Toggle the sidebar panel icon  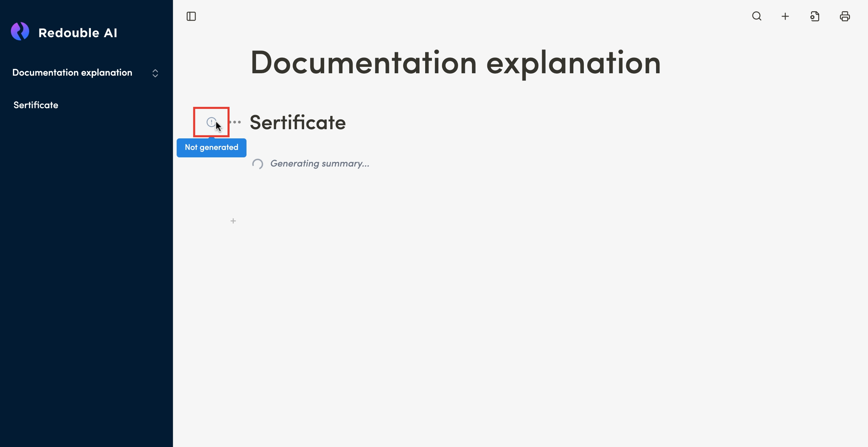(191, 16)
